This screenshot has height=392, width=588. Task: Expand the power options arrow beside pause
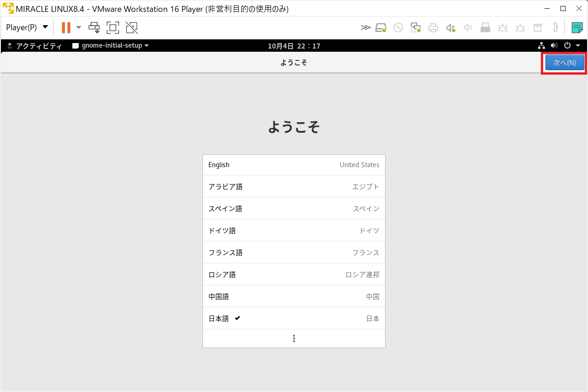pyautogui.click(x=79, y=27)
